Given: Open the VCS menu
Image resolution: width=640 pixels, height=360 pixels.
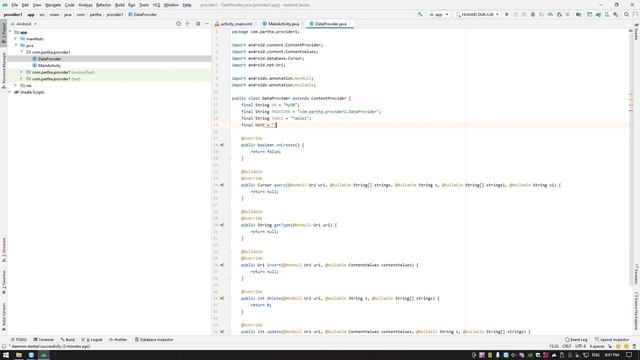Looking at the screenshot, I should [156, 5].
